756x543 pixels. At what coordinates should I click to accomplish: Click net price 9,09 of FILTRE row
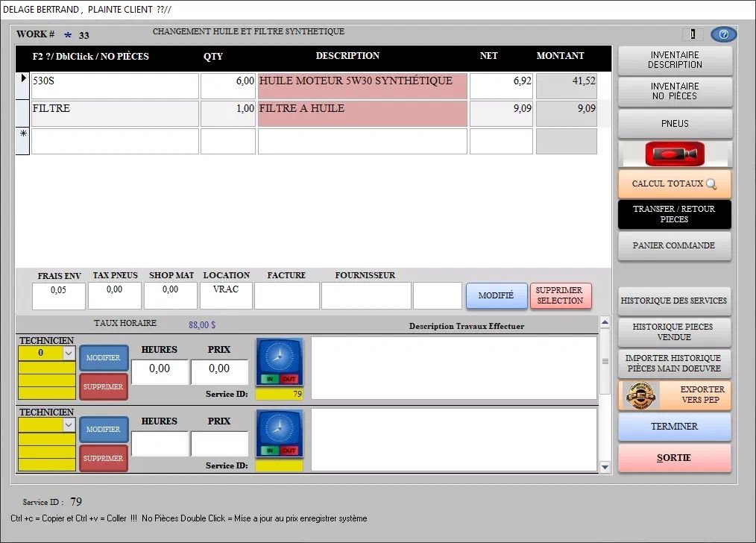pyautogui.click(x=502, y=113)
